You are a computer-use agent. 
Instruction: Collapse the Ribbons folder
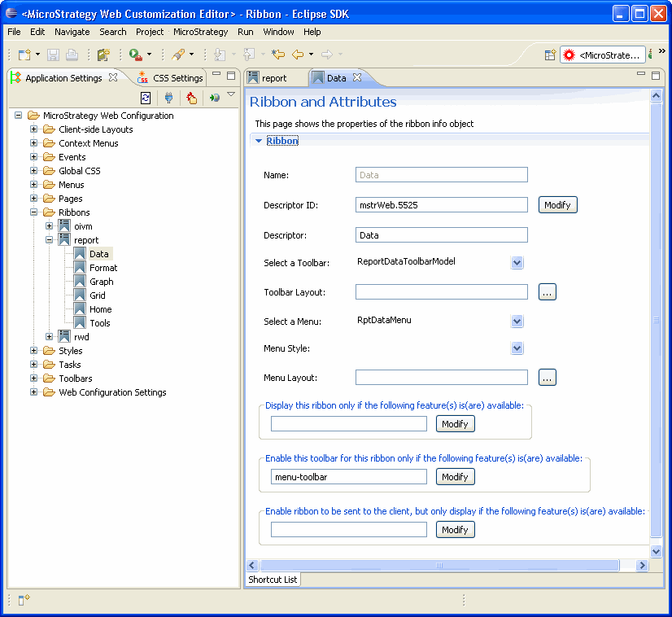tap(34, 212)
